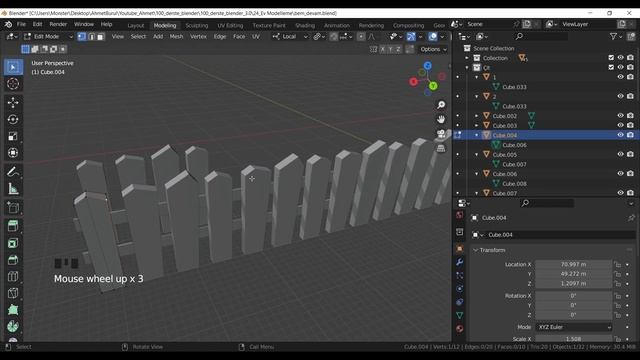Open the Material properties tab
This screenshot has width=640, height=360.
click(x=460, y=329)
